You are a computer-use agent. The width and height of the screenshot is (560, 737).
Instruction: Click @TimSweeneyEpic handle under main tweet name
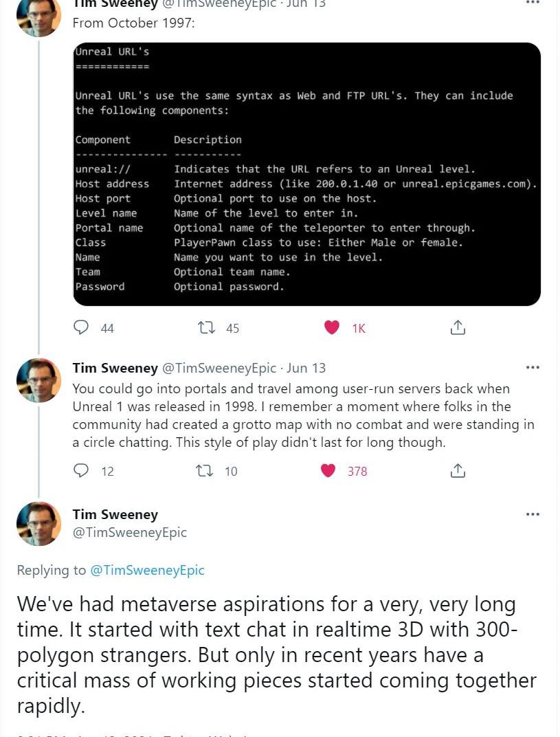click(x=130, y=532)
